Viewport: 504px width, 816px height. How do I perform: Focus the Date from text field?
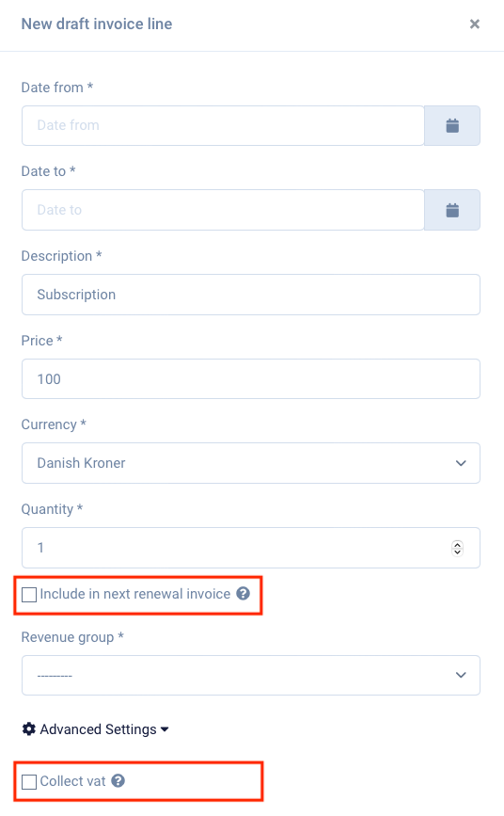[223, 125]
